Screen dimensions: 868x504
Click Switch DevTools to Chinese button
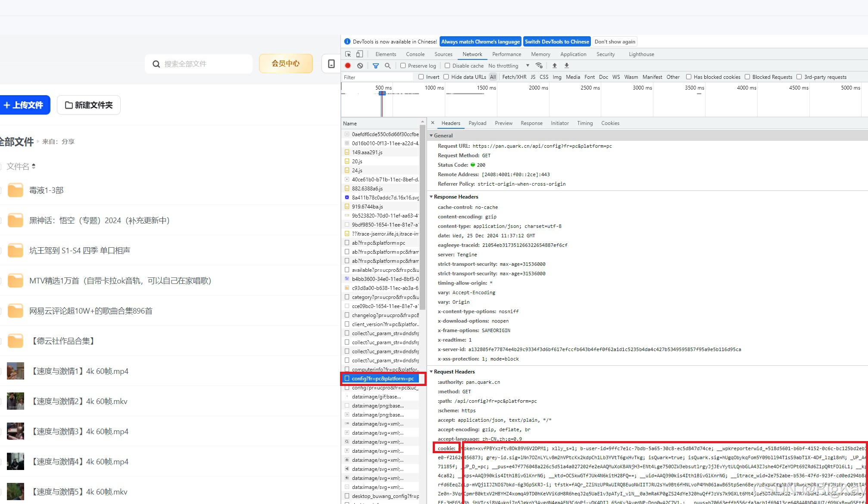556,42
